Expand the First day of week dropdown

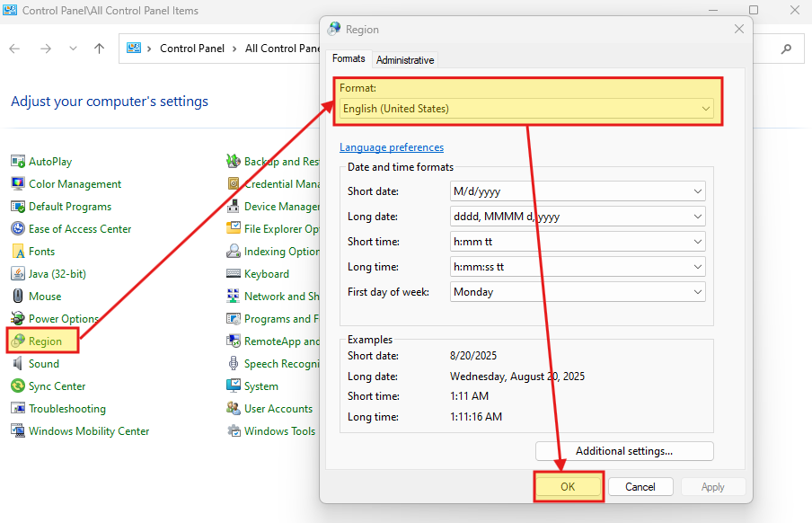point(578,292)
